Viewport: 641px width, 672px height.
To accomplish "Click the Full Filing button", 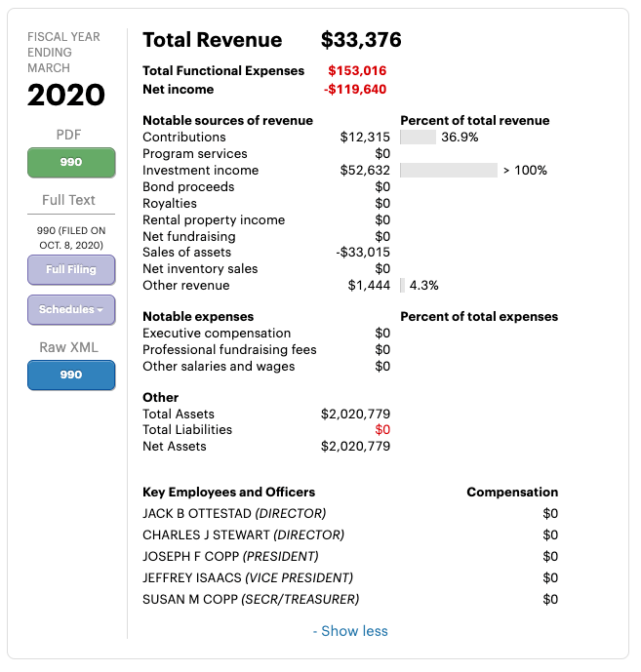I will click(71, 270).
